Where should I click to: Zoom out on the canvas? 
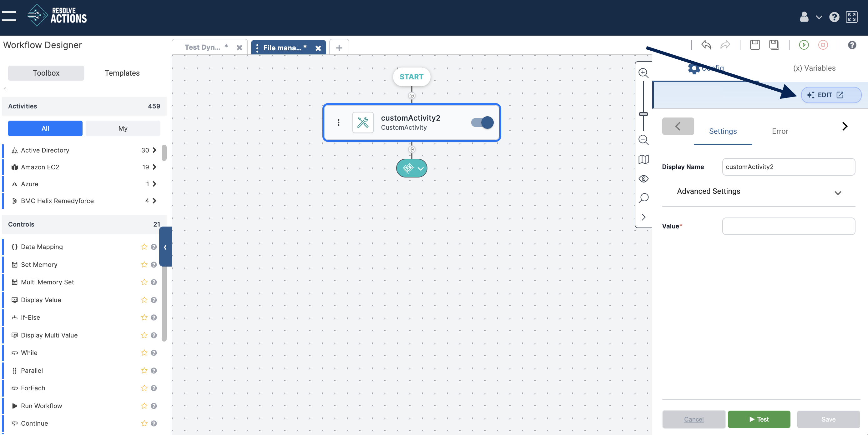pyautogui.click(x=643, y=140)
